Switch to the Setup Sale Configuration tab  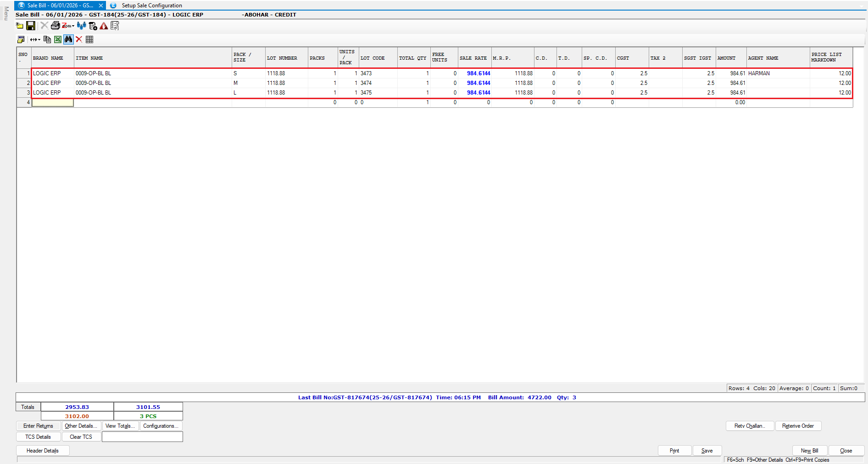(151, 6)
